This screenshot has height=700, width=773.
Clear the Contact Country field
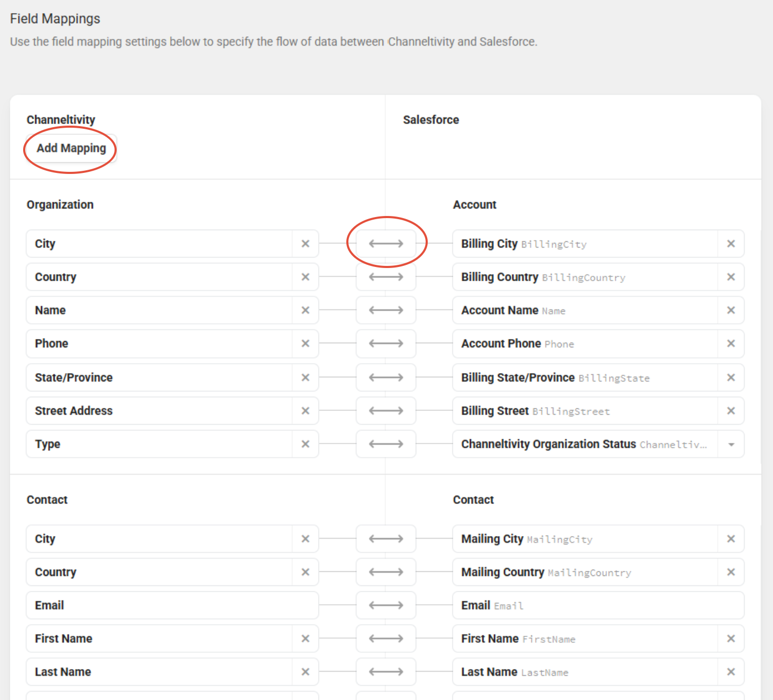click(305, 572)
